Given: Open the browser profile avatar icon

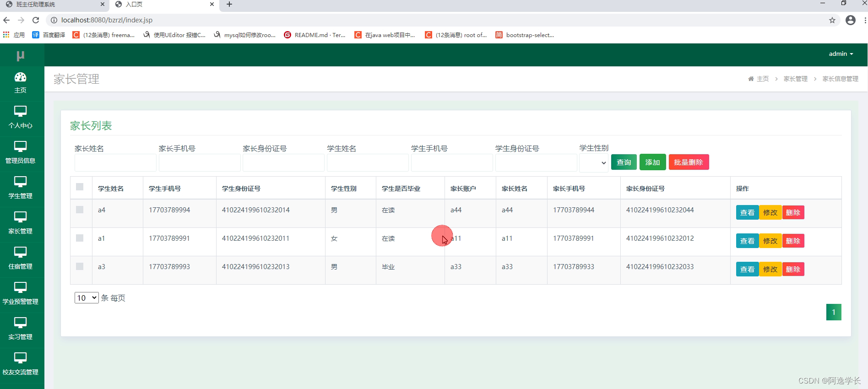Looking at the screenshot, I should click(851, 20).
